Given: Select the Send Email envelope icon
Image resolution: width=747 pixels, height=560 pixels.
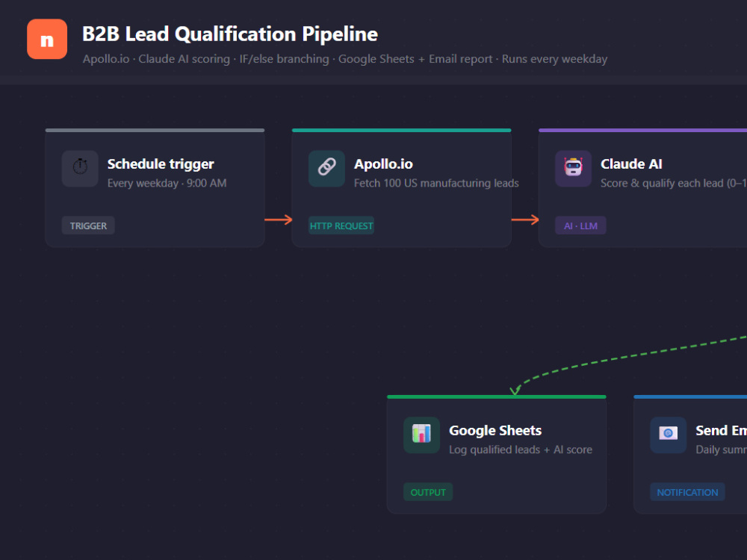Looking at the screenshot, I should tap(669, 435).
